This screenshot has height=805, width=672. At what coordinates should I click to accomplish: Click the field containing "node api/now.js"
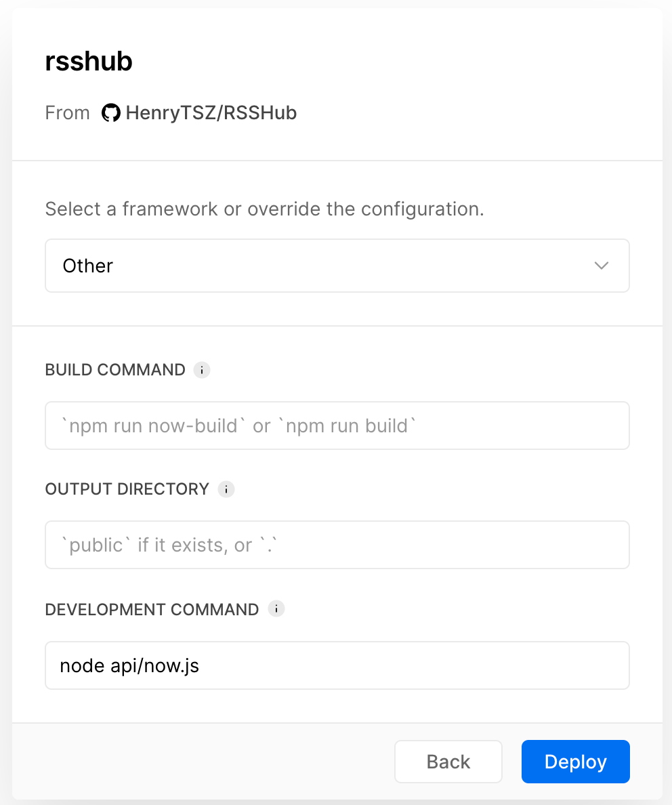pyautogui.click(x=337, y=665)
